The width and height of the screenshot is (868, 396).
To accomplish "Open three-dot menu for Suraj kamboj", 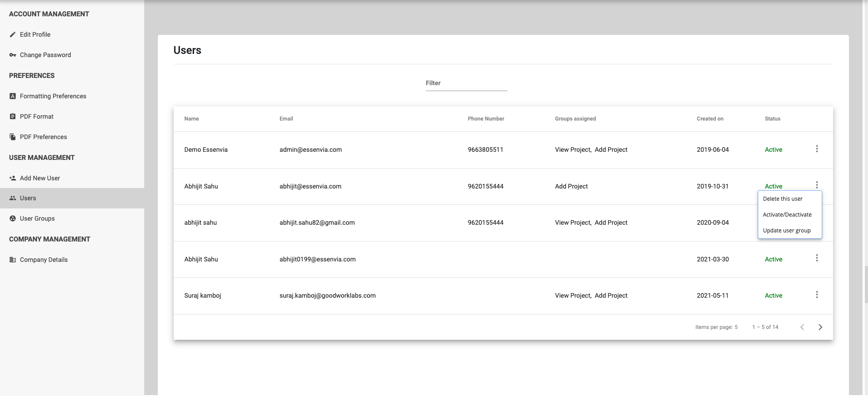I will tap(817, 295).
